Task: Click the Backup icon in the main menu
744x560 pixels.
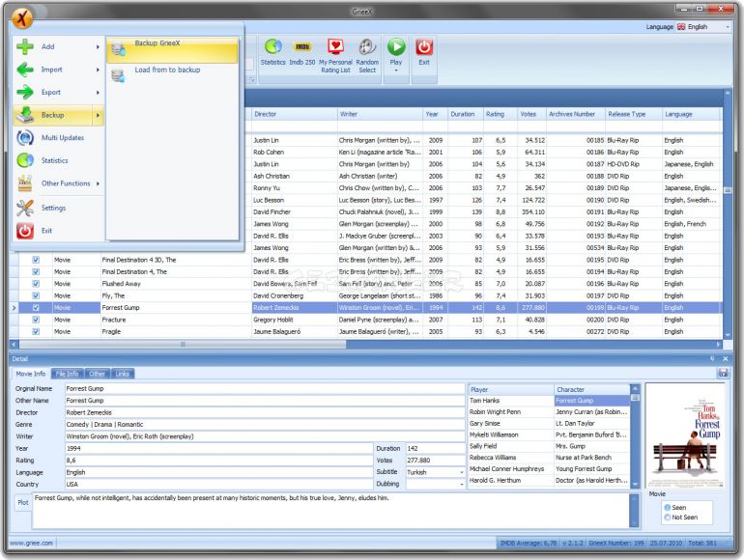Action: pos(25,115)
